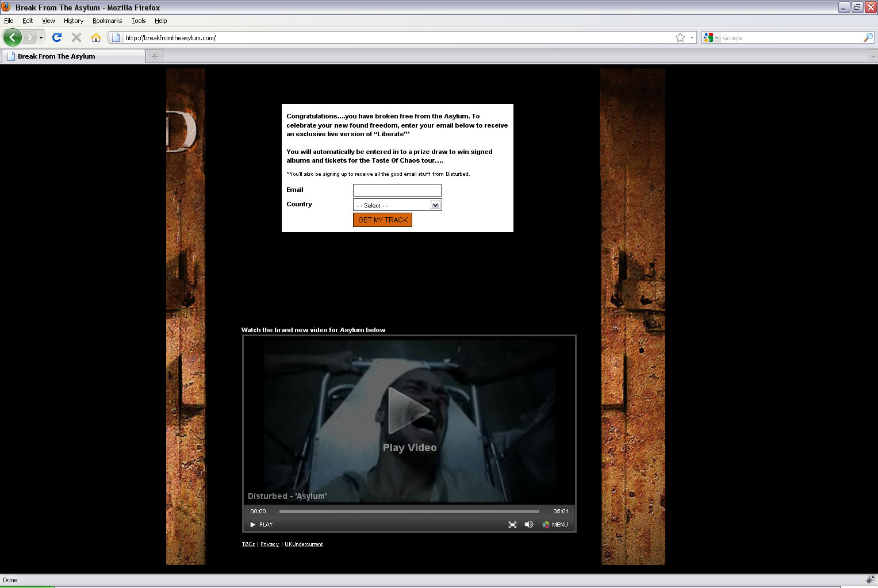878x588 pixels.
Task: Open the video player MENU
Action: pyautogui.click(x=555, y=525)
